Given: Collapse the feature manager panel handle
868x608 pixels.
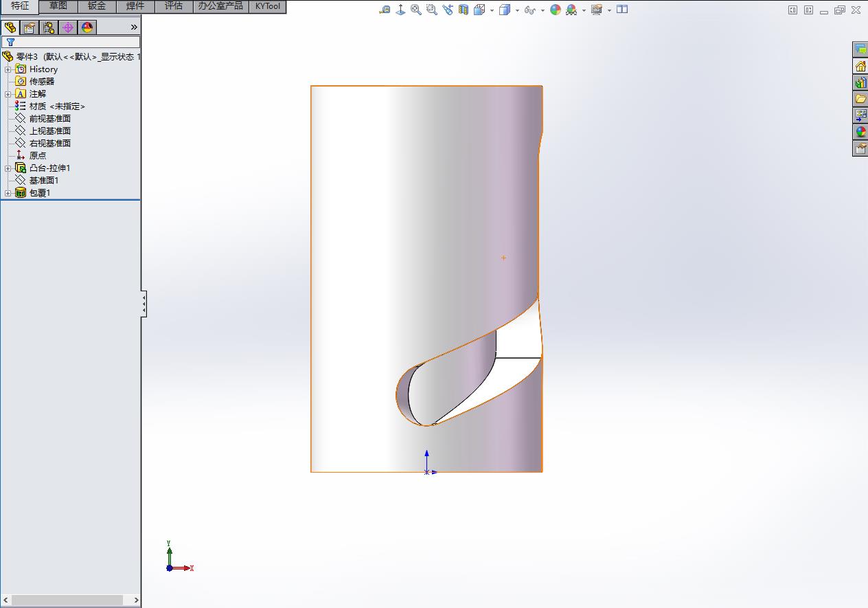Looking at the screenshot, I should 144,304.
